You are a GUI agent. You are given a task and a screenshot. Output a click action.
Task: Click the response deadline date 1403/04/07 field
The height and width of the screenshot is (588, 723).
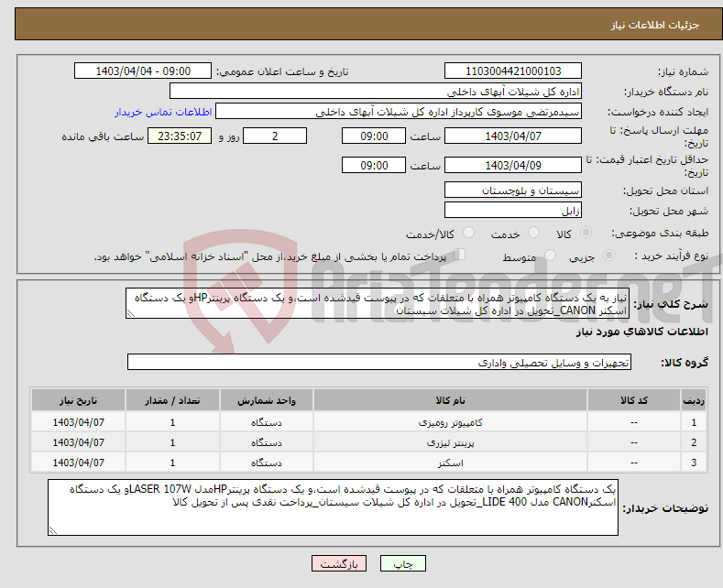pyautogui.click(x=513, y=136)
